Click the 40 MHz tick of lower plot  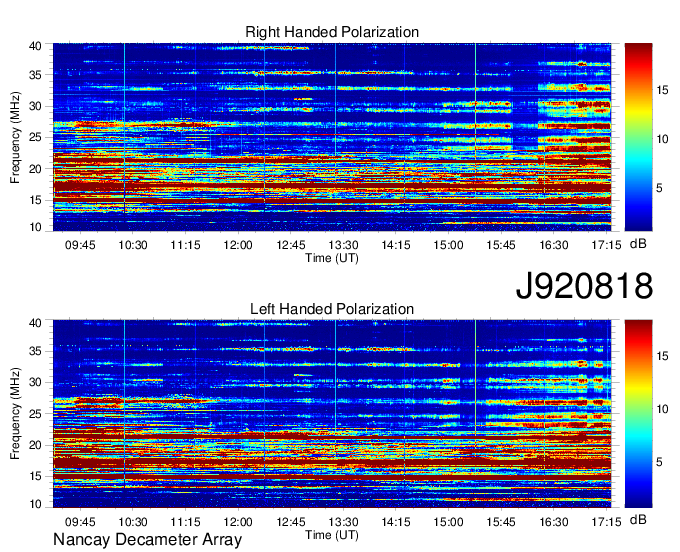pos(35,323)
